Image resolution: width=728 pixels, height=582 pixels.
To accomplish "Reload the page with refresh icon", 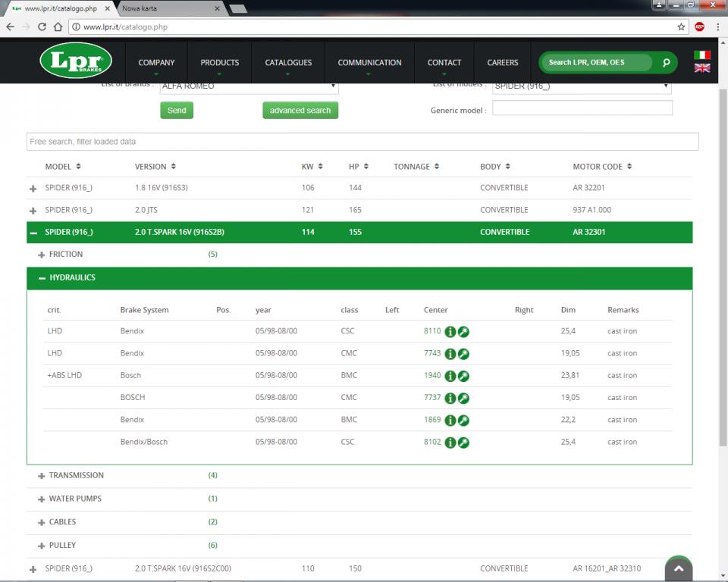I will click(x=42, y=27).
